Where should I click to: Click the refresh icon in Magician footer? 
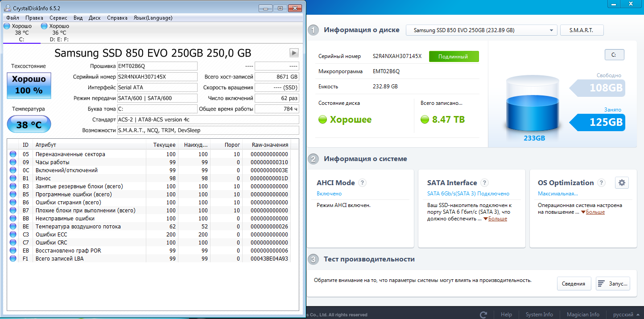point(483,315)
